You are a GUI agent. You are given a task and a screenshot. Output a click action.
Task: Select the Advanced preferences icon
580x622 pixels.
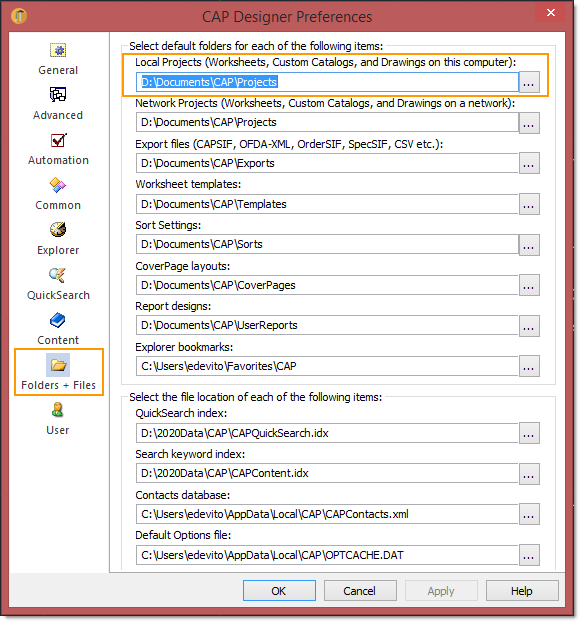58,95
